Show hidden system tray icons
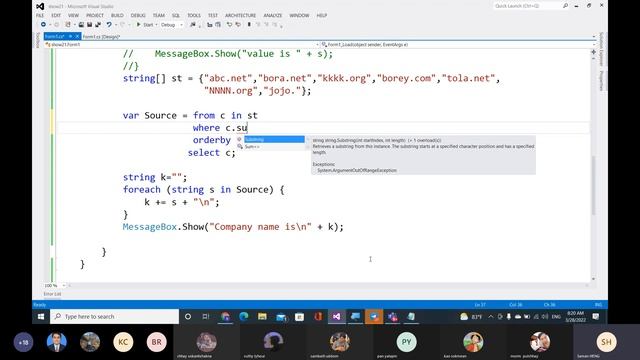 491,317
